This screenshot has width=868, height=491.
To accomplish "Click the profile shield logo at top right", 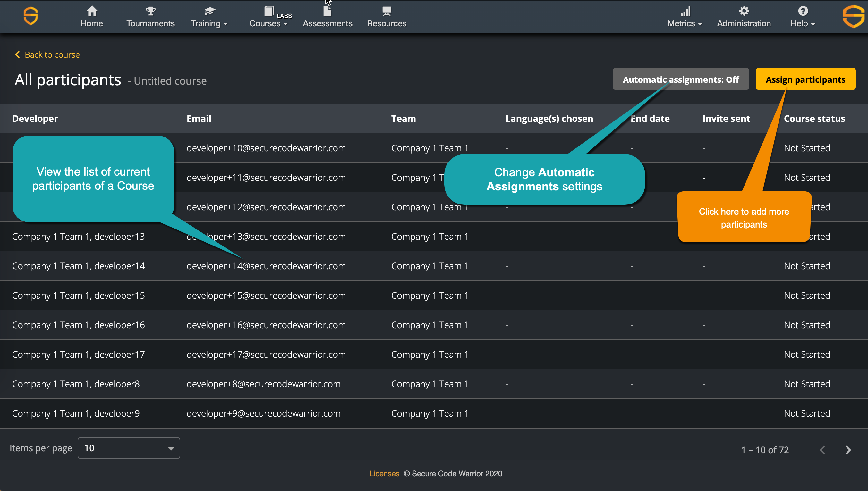I will 854,16.
